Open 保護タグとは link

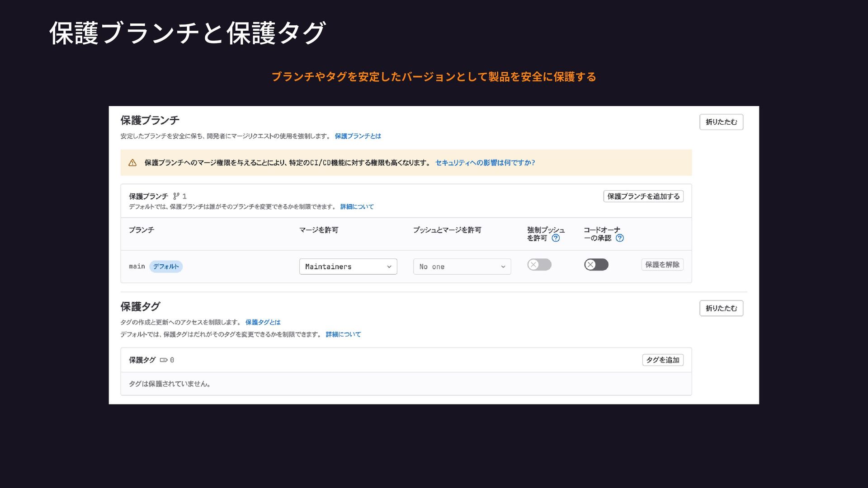pos(263,322)
